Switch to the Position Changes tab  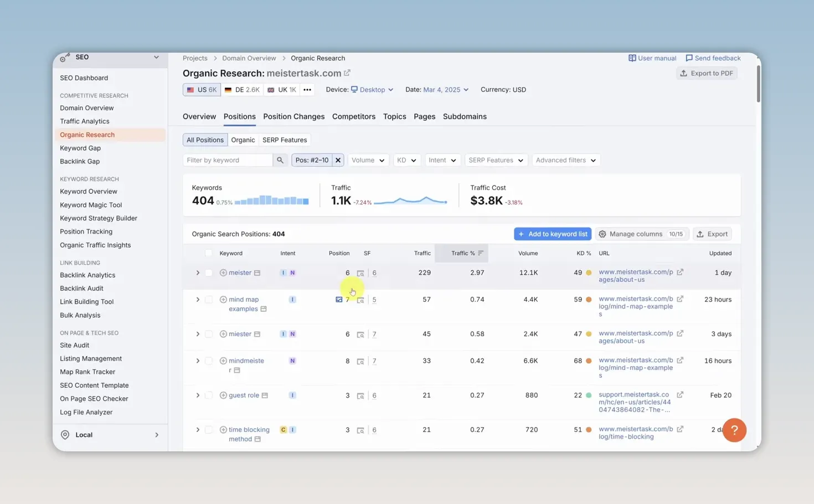tap(294, 116)
